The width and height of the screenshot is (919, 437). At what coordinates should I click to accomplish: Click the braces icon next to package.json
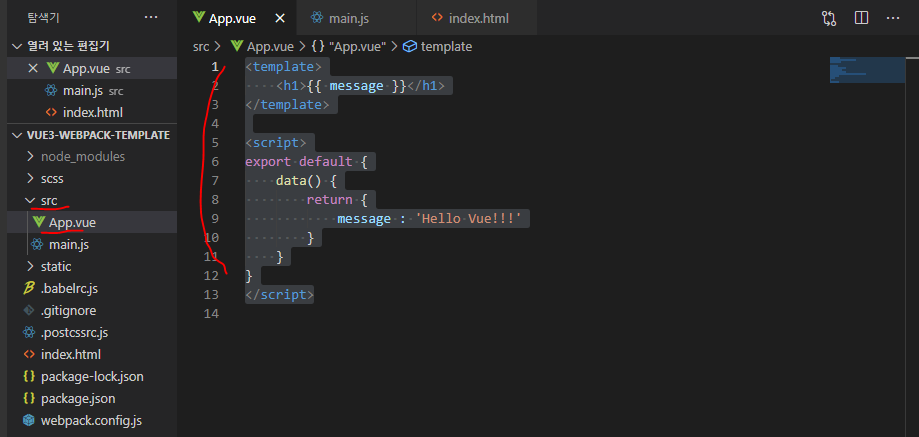(29, 398)
